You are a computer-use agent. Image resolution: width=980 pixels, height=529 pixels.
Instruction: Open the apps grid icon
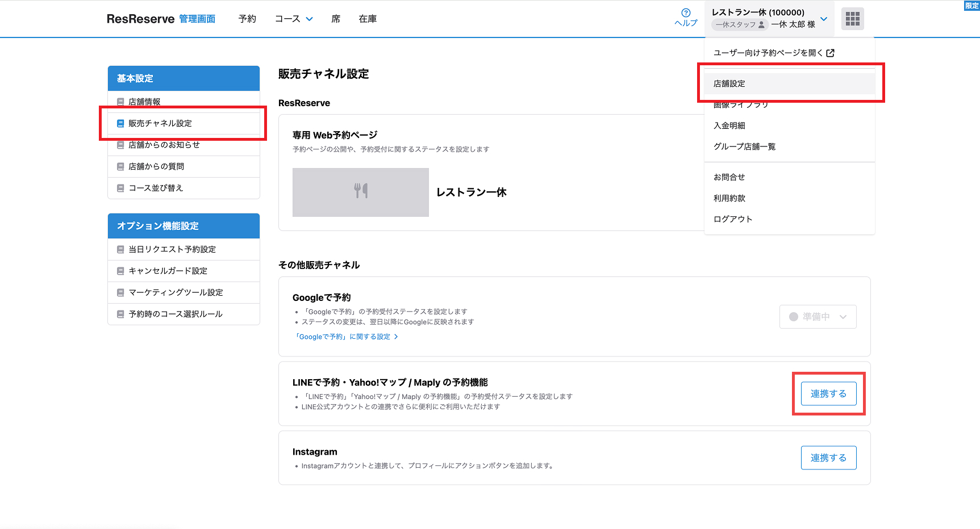tap(852, 19)
